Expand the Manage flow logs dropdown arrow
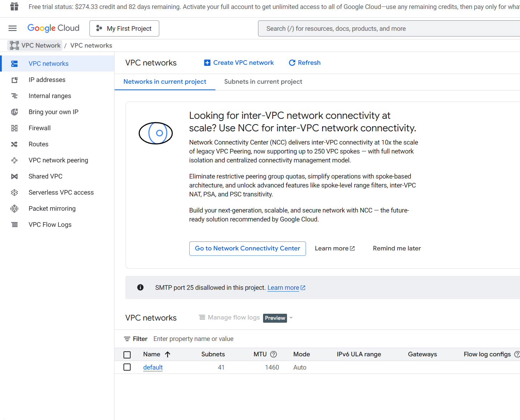The width and height of the screenshot is (520, 420). click(x=291, y=318)
